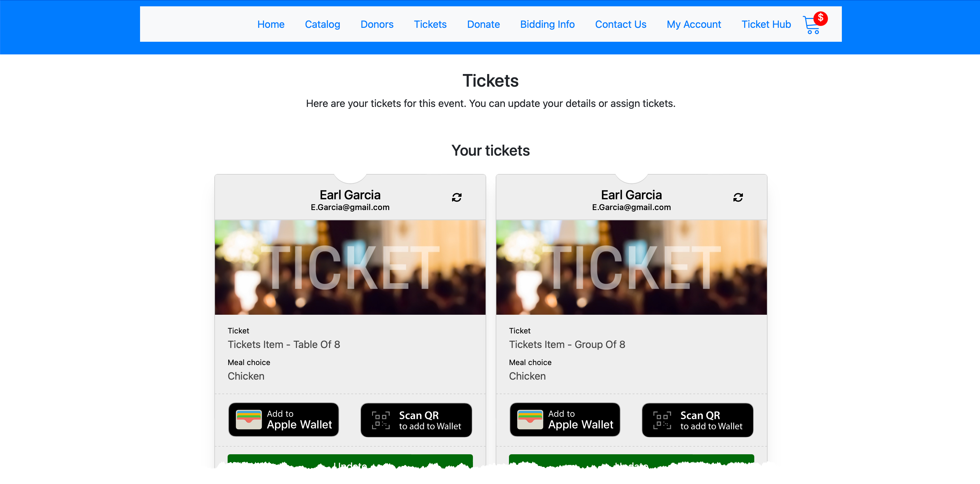The width and height of the screenshot is (980, 484).
Task: Navigate to Donors page
Action: click(377, 24)
